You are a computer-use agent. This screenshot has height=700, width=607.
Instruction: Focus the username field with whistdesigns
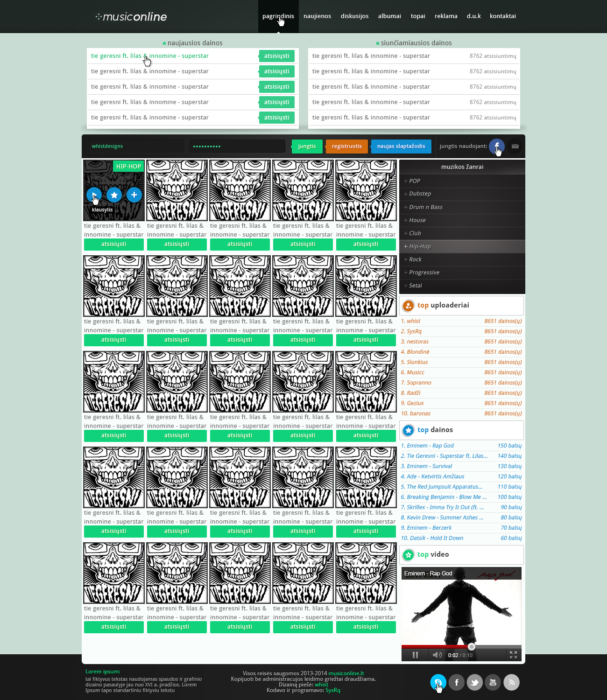coord(136,147)
